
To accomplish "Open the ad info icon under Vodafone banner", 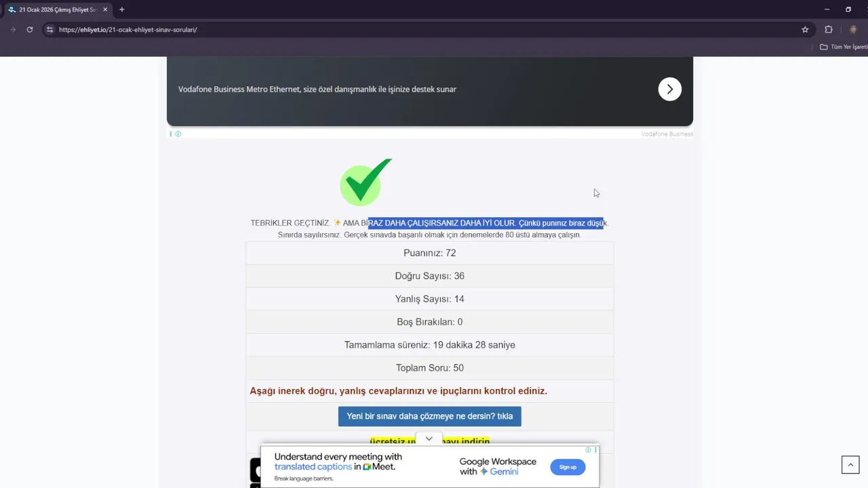I will [178, 134].
